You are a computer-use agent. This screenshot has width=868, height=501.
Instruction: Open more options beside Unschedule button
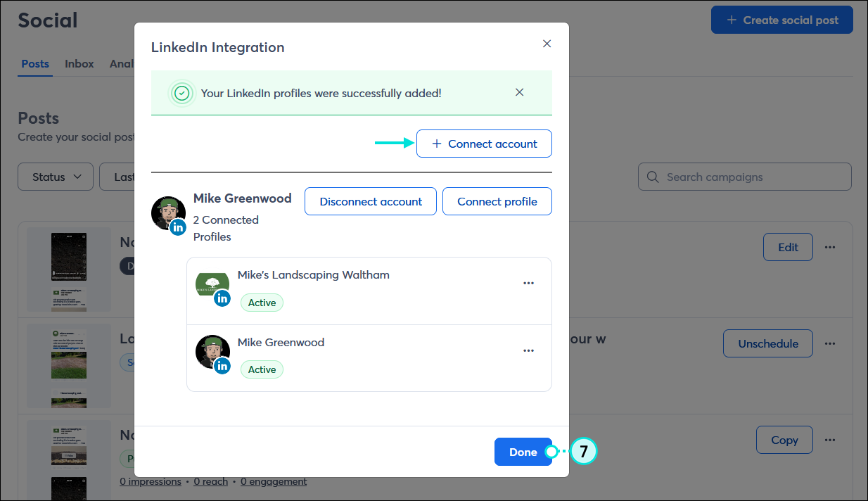pos(830,343)
